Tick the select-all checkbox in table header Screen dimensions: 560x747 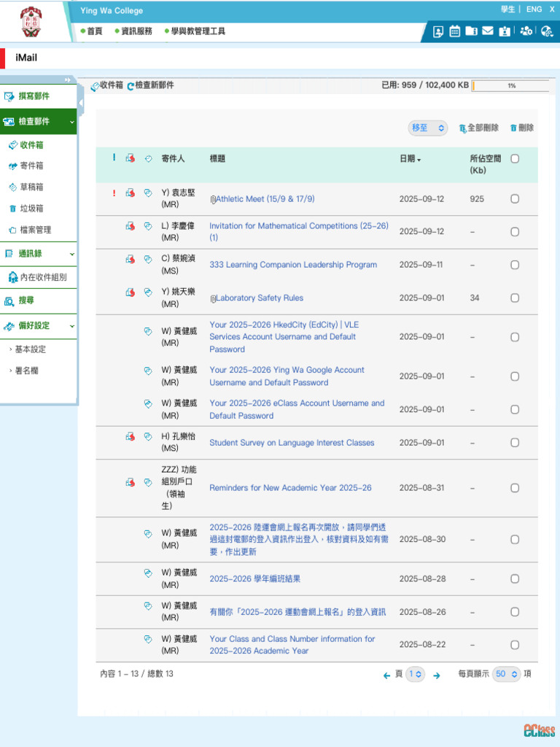[x=515, y=158]
